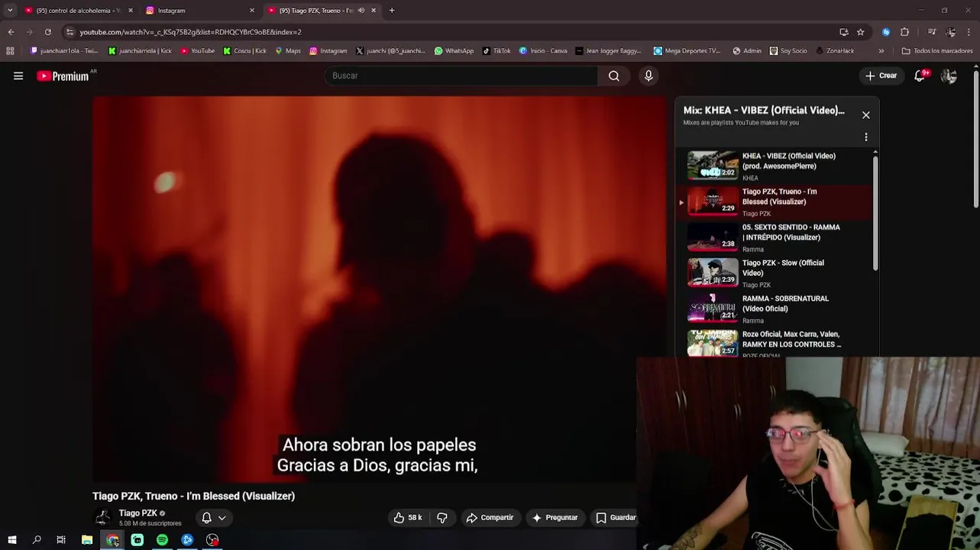Viewport: 980px width, 550px height.
Task: Play KHEA - VIBEZ from the playlist
Action: coord(776,166)
